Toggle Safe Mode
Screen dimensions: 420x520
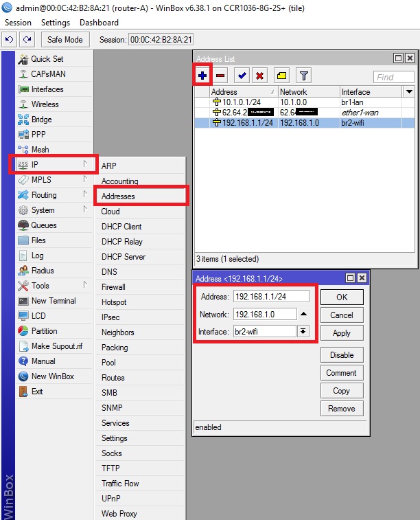pos(65,40)
